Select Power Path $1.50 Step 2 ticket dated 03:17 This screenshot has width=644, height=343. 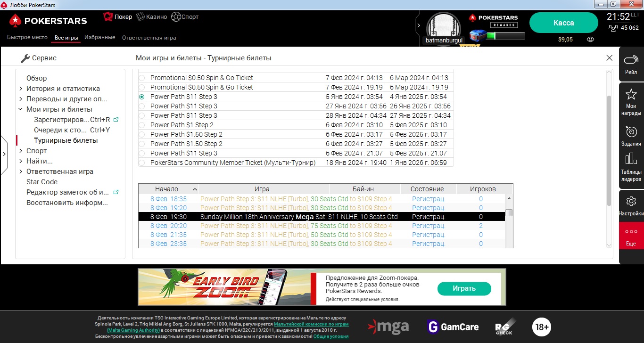tap(141, 134)
